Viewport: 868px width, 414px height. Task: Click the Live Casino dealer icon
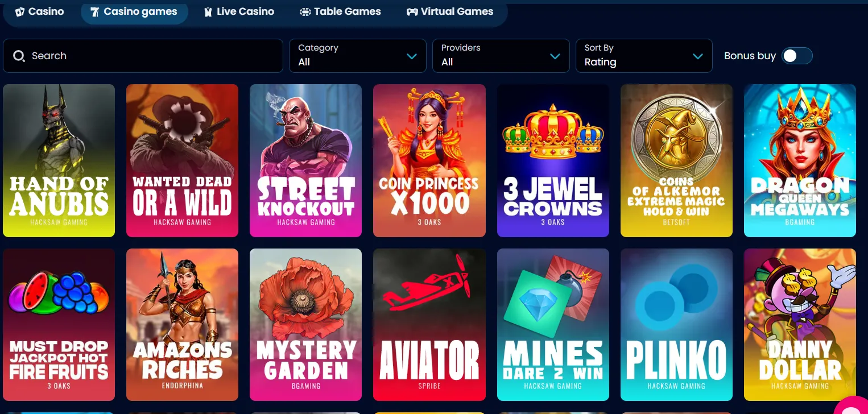[208, 11]
